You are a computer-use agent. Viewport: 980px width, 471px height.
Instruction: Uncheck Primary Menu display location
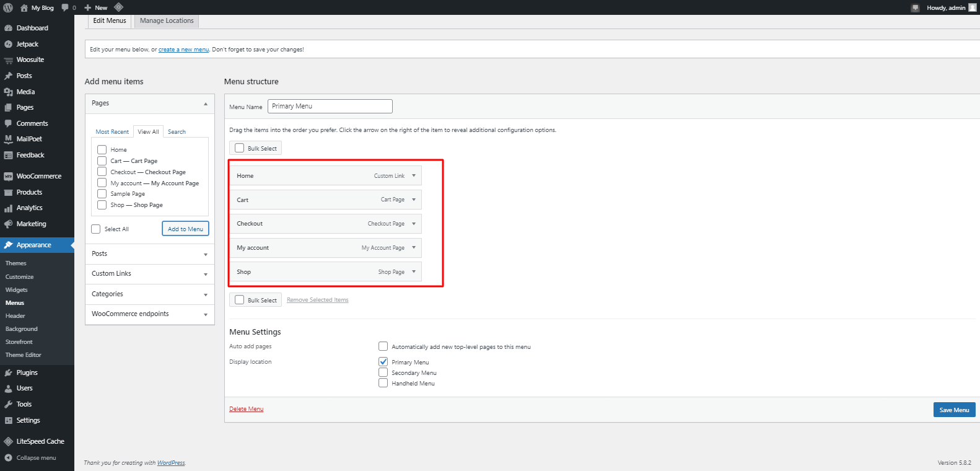pyautogui.click(x=383, y=361)
